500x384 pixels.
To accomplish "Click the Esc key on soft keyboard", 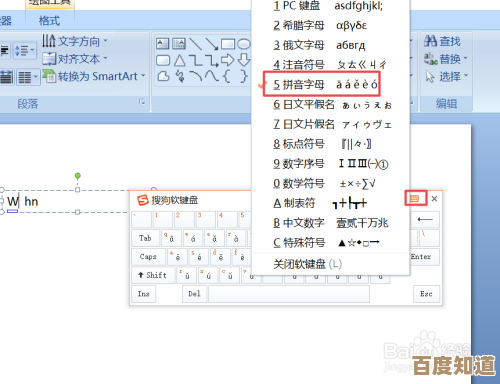I will [426, 294].
